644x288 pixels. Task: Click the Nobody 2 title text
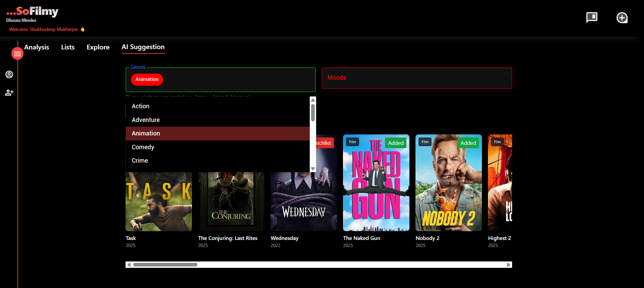(x=428, y=238)
